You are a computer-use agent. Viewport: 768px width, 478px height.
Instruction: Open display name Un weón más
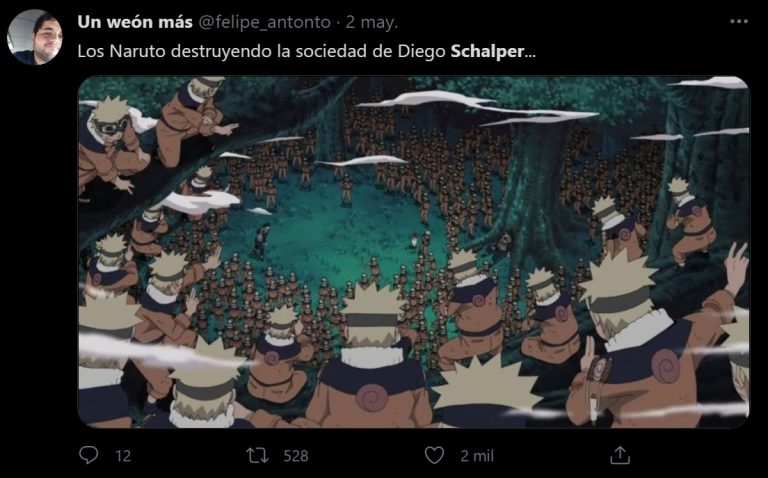(135, 22)
